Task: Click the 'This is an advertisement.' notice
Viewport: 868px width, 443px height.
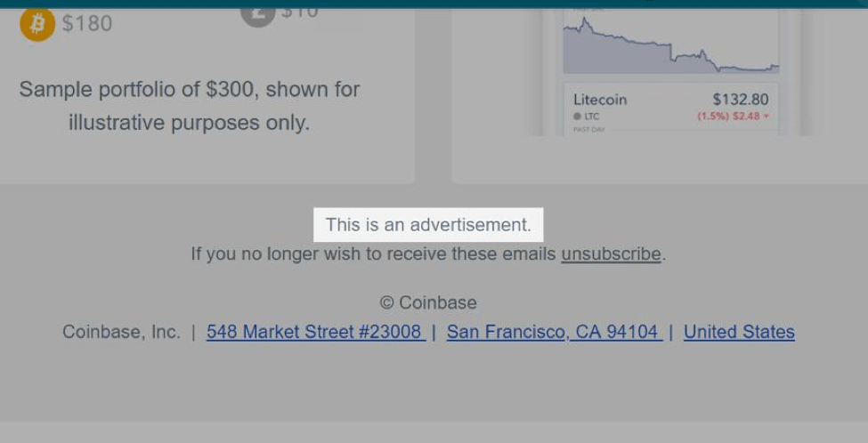Action: tap(428, 225)
